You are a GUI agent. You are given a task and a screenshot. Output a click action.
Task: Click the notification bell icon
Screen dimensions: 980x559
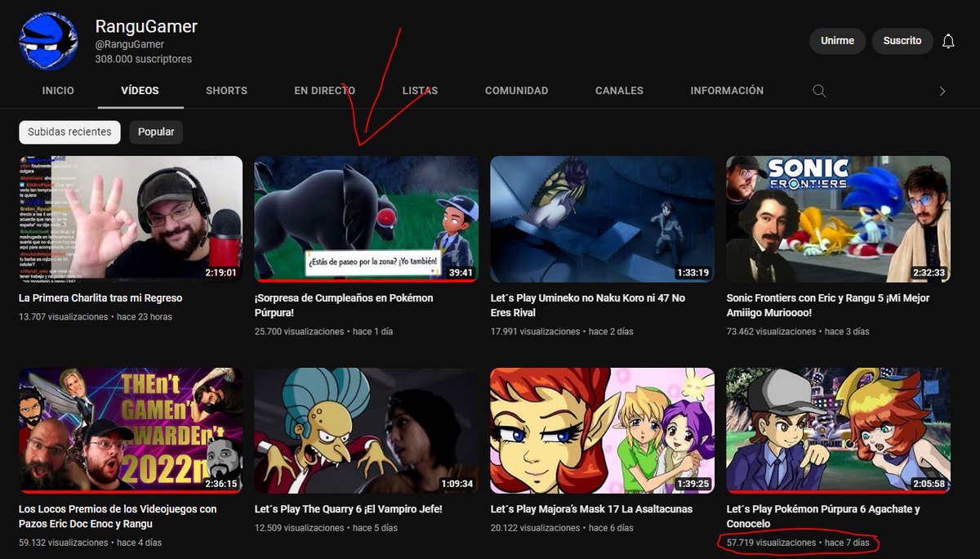click(948, 41)
